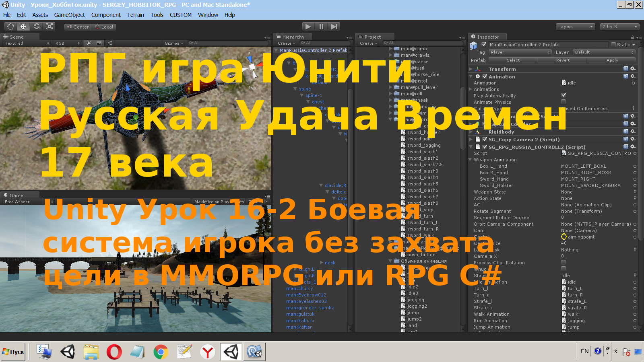Open Rigidbody component gear menu
This screenshot has height=362, width=644.
point(633,132)
